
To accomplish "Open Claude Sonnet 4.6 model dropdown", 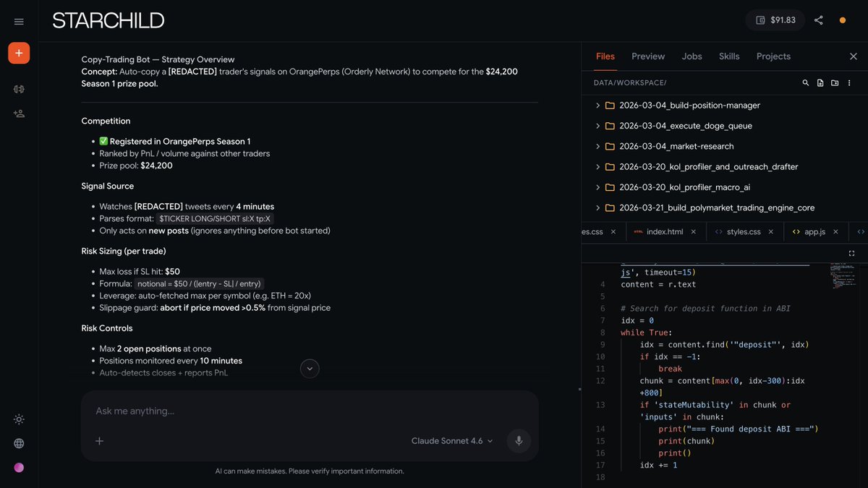I will [x=452, y=441].
